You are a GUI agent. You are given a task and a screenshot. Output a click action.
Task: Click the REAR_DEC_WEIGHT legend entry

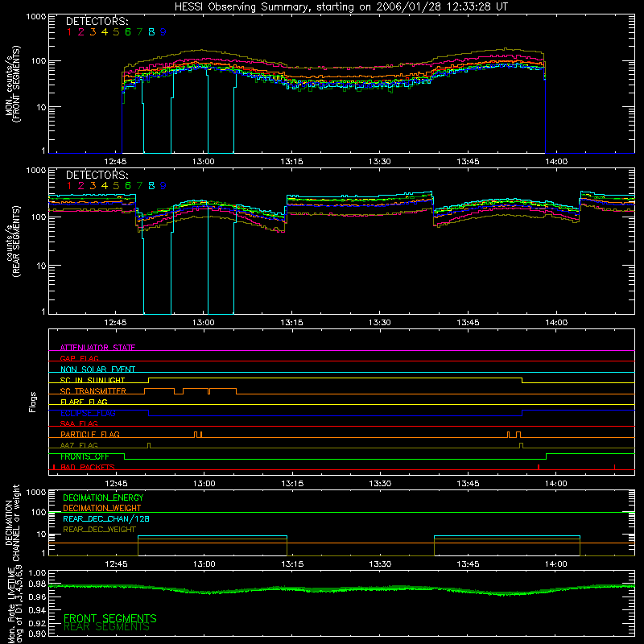[x=99, y=530]
